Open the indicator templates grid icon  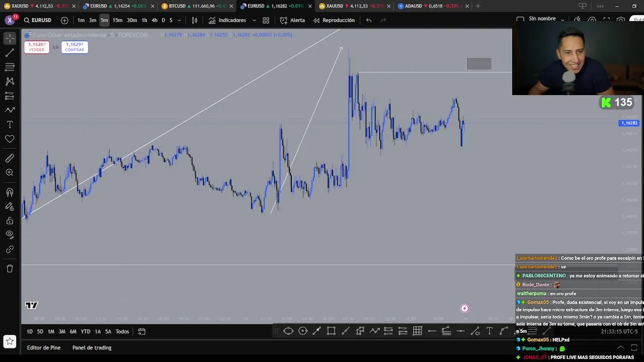pyautogui.click(x=266, y=20)
